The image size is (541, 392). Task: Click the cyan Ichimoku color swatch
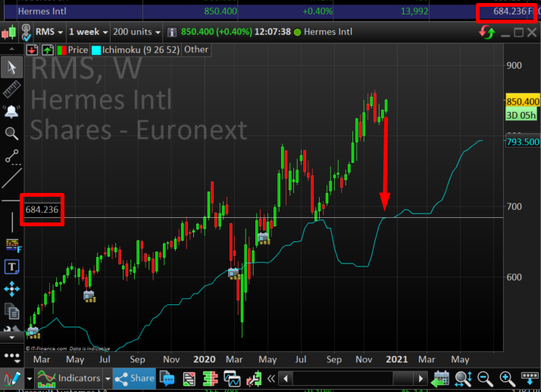tap(96, 51)
